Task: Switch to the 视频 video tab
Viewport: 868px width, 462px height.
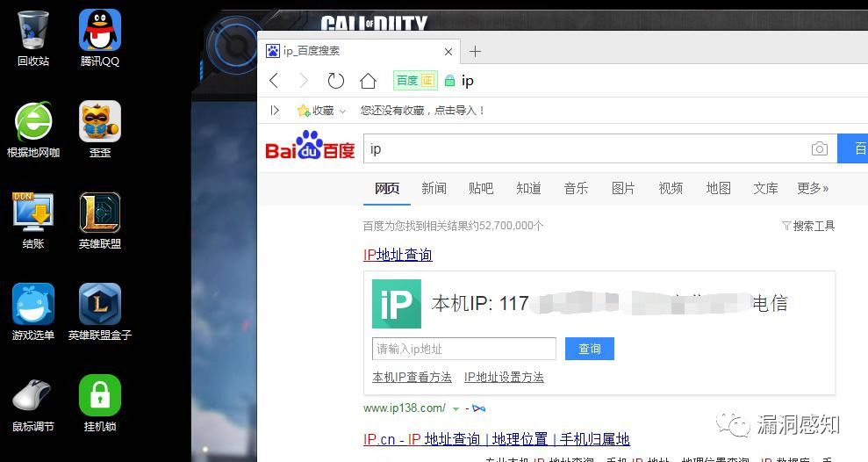Action: click(x=671, y=188)
